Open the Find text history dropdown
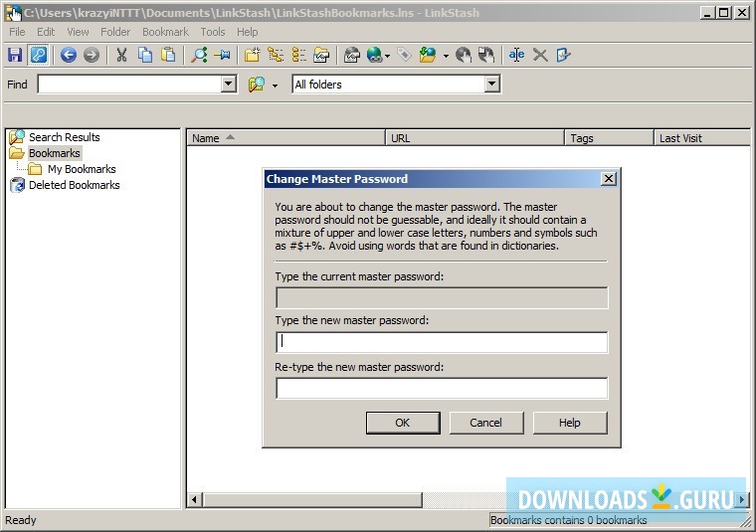The width and height of the screenshot is (756, 532). (x=229, y=85)
